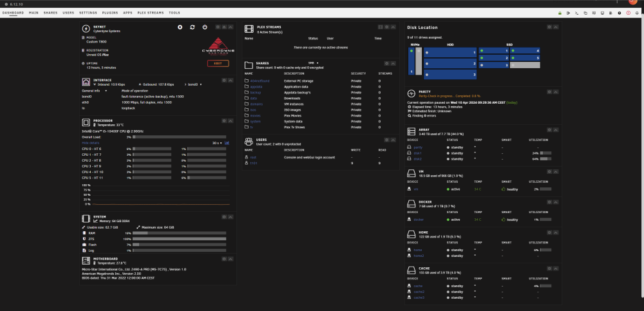This screenshot has width=644, height=311.
Task: Click the Cyberdyne Systems logo image
Action: pos(218,45)
